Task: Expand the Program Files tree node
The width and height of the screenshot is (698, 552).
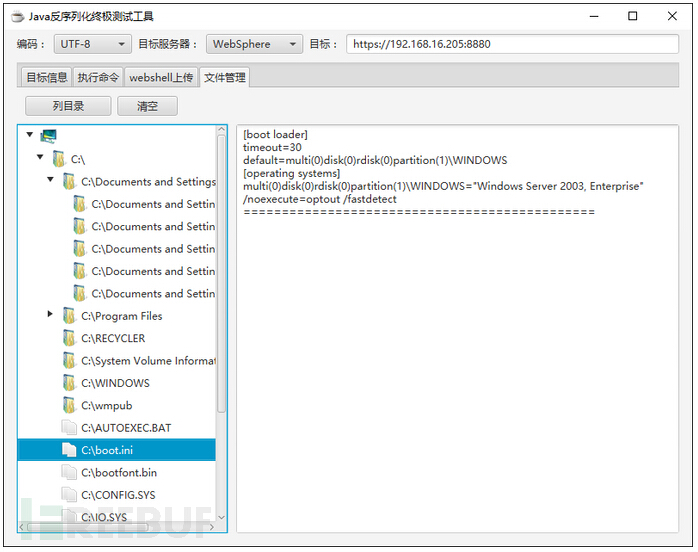Action: click(x=50, y=314)
